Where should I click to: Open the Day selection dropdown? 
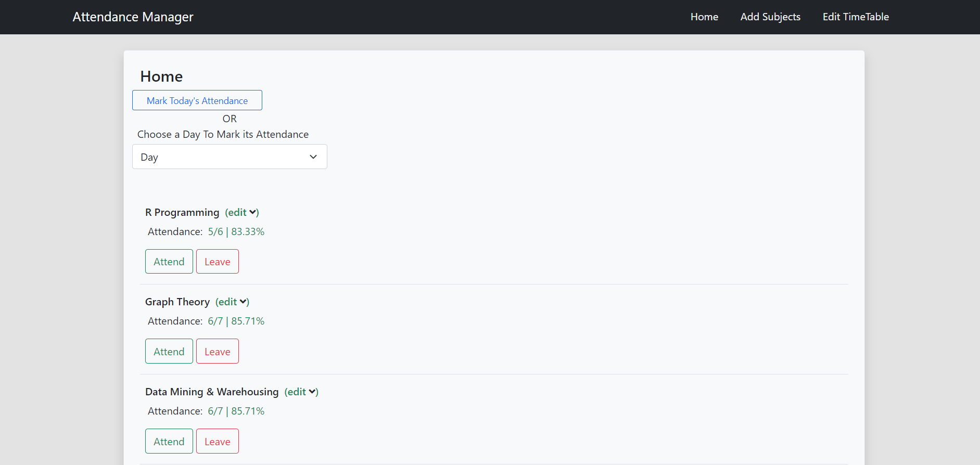230,157
